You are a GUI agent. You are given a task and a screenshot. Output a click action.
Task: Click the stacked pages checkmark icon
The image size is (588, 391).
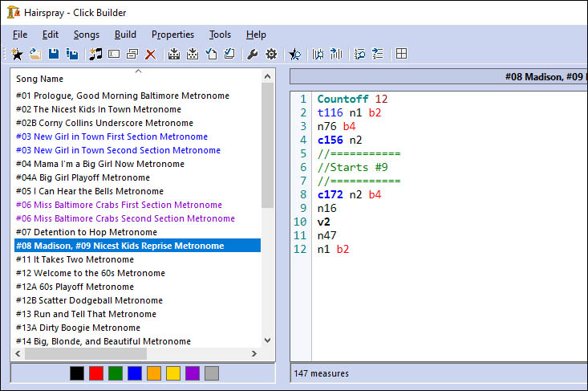229,54
